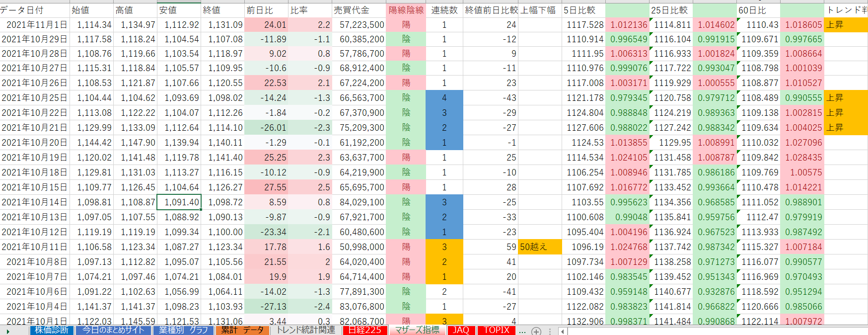Select the active cell showing 1,091.40
This screenshot has width=868, height=335.
pos(179,202)
